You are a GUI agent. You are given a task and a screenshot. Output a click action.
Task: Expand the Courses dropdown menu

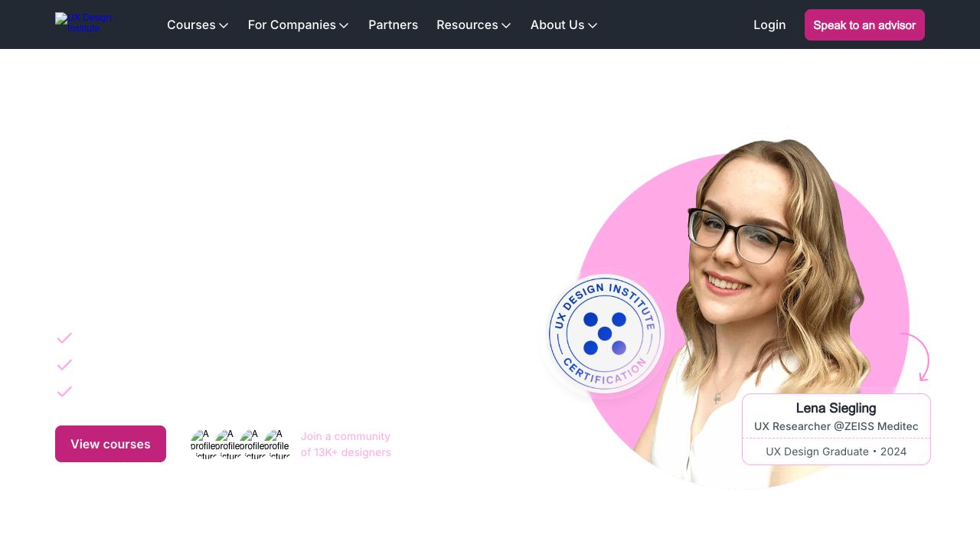point(198,24)
